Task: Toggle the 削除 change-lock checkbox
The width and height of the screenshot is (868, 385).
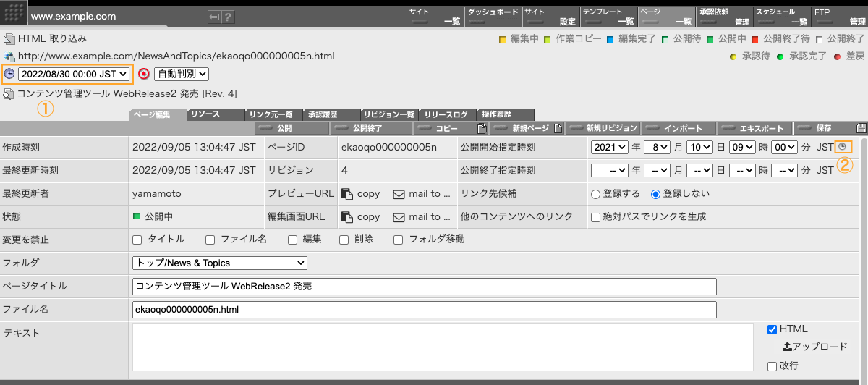Action: click(x=345, y=240)
